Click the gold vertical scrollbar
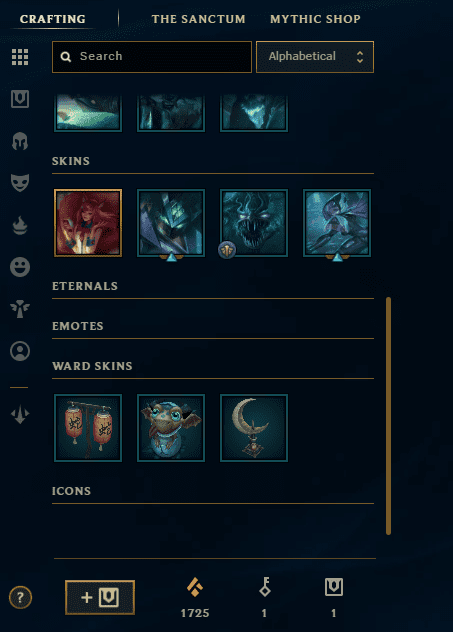This screenshot has height=632, width=453. pos(389,416)
